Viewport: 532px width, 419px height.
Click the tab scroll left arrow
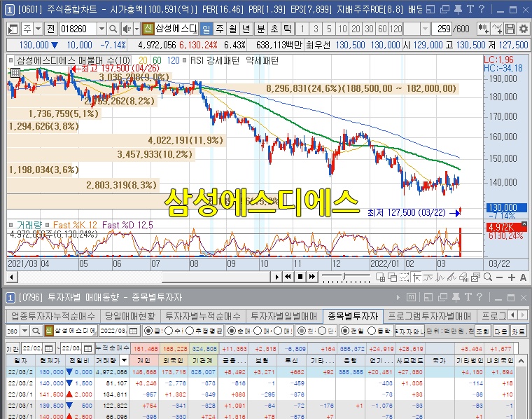512,315
